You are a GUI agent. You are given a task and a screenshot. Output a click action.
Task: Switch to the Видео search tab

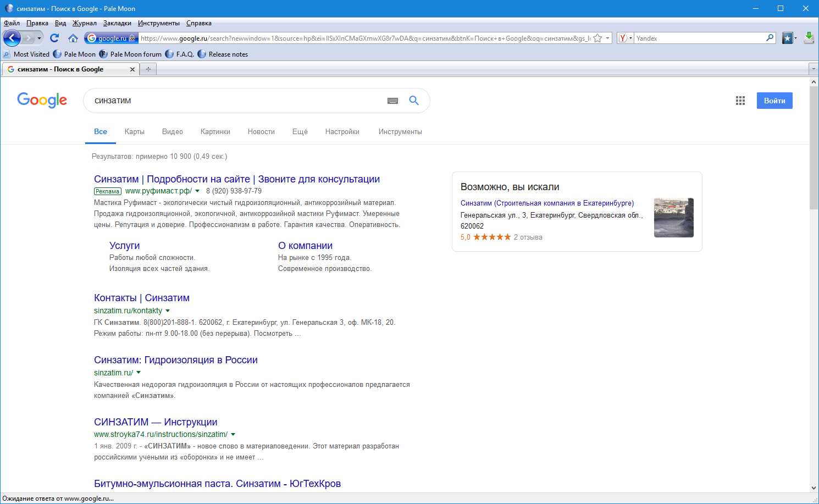[173, 132]
